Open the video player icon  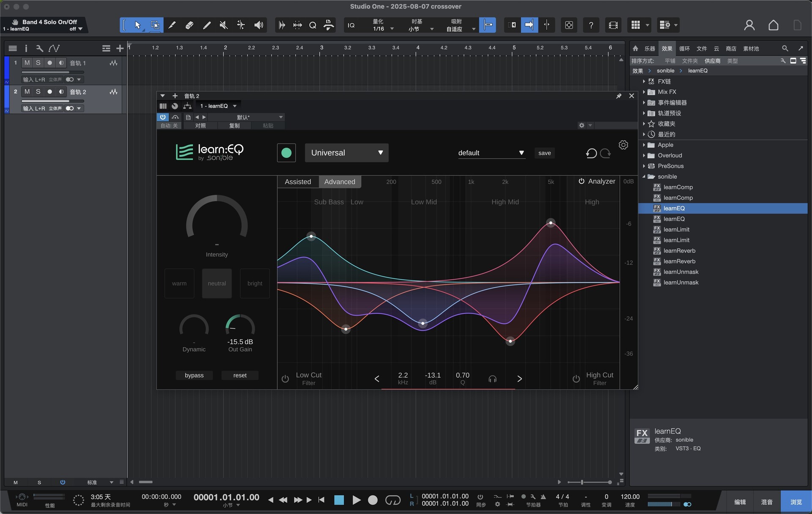click(x=613, y=25)
